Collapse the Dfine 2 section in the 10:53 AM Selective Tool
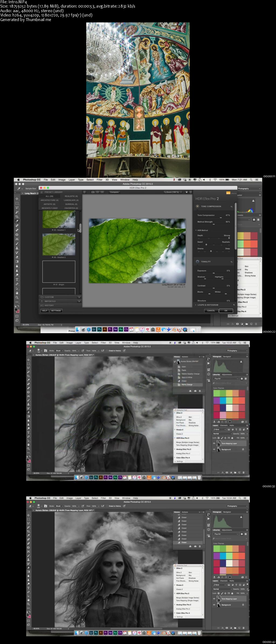Screen dimensions: 276x644 pyautogui.click(x=175, y=413)
